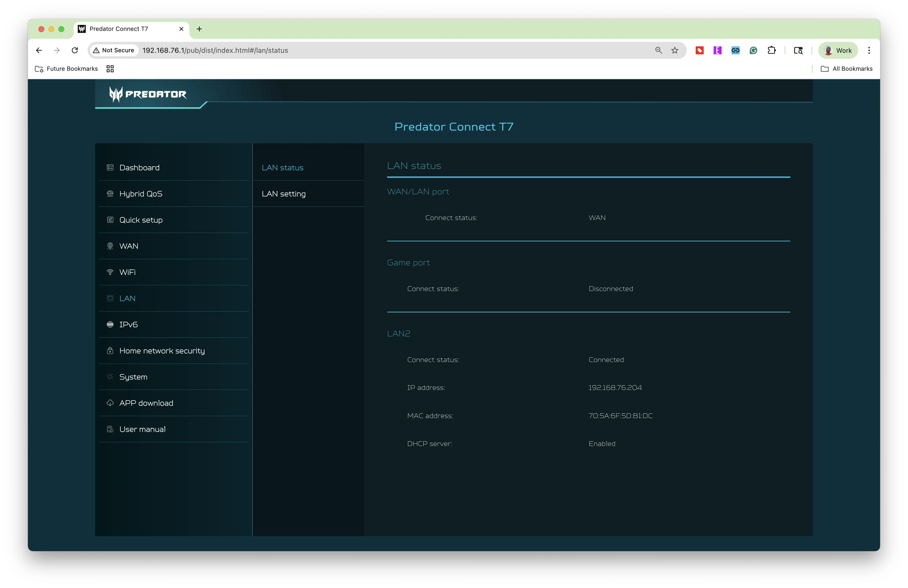
Task: Click the LAN2 section heading
Action: tap(398, 334)
